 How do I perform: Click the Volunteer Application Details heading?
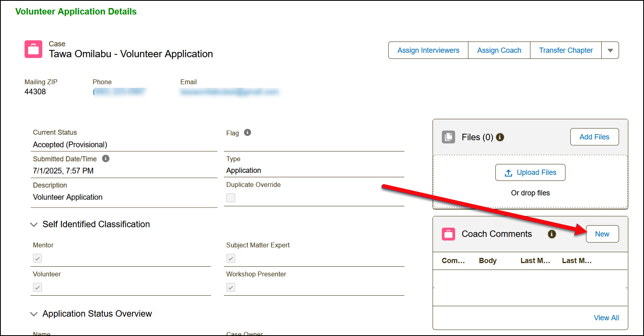pyautogui.click(x=76, y=12)
